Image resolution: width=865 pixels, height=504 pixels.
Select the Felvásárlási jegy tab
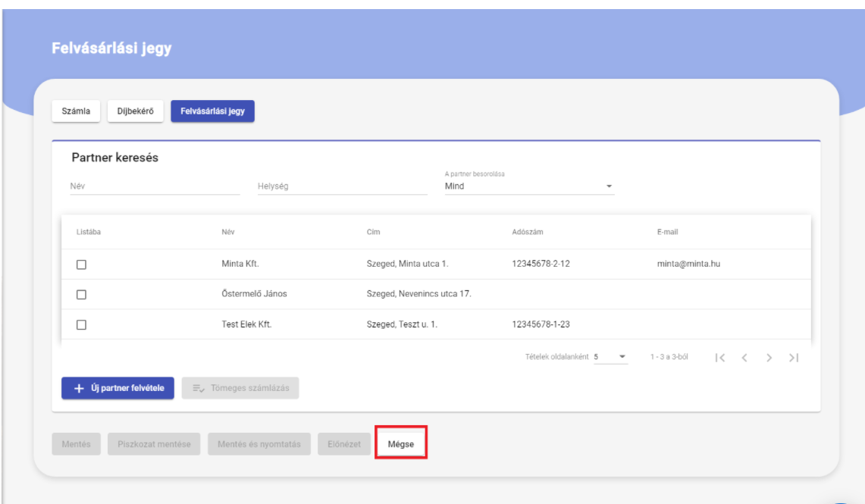(212, 111)
